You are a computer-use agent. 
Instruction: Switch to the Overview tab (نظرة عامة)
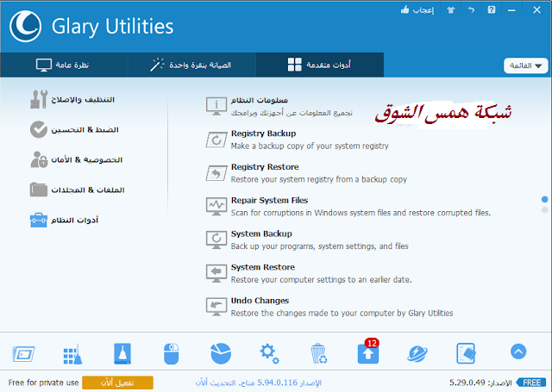click(64, 65)
